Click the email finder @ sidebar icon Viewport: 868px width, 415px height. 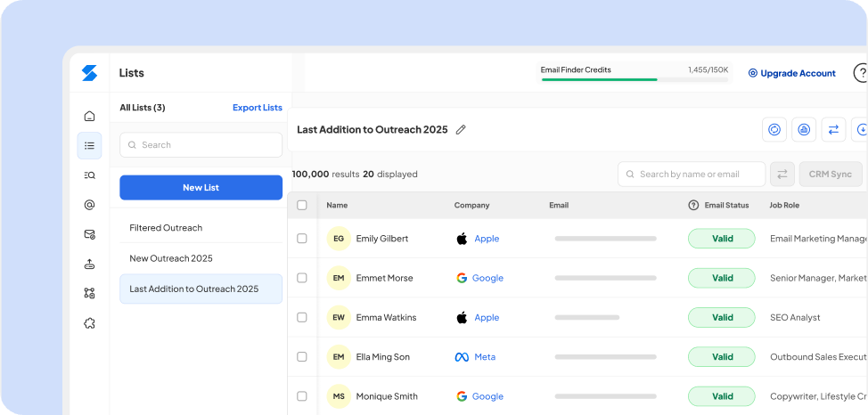tap(89, 205)
